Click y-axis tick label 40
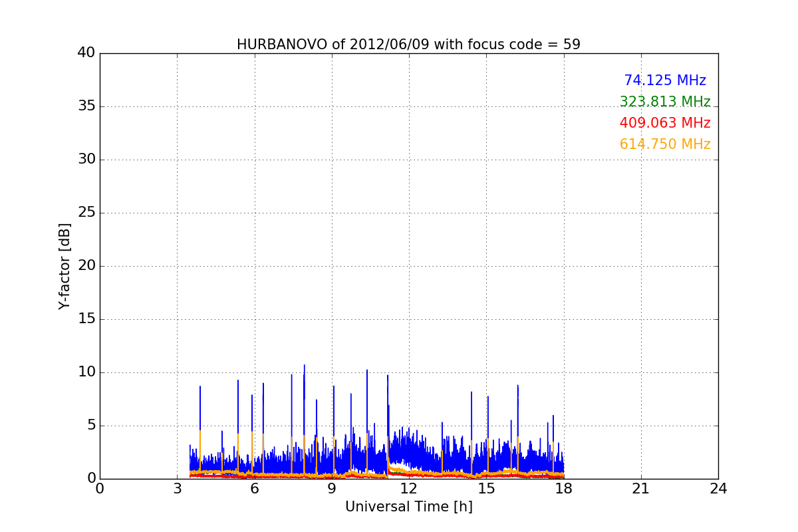Image resolution: width=798 pixels, height=532 pixels. coord(86,53)
